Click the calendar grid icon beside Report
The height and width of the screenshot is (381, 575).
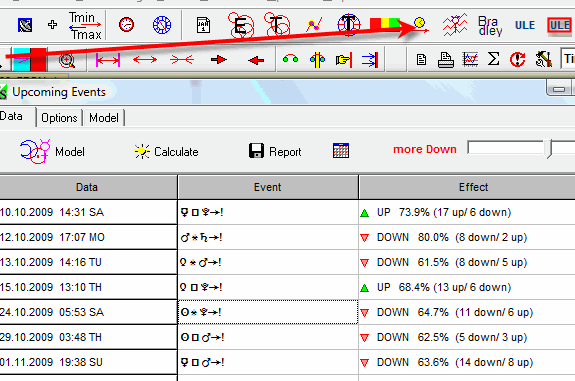[x=341, y=151]
